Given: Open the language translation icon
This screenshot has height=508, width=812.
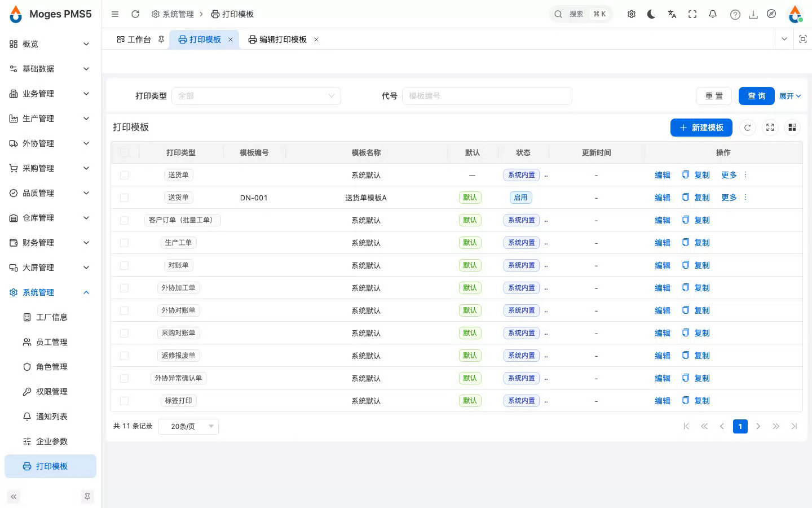Looking at the screenshot, I should coord(672,14).
